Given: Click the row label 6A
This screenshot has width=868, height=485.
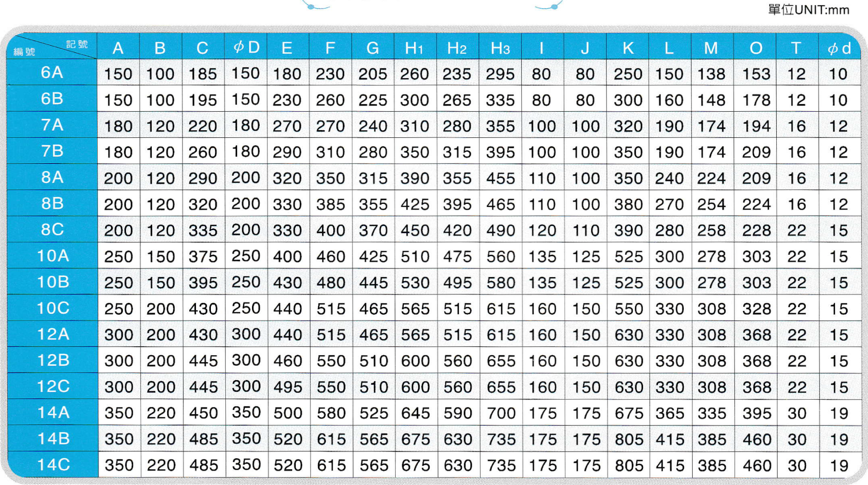Looking at the screenshot, I should (52, 72).
